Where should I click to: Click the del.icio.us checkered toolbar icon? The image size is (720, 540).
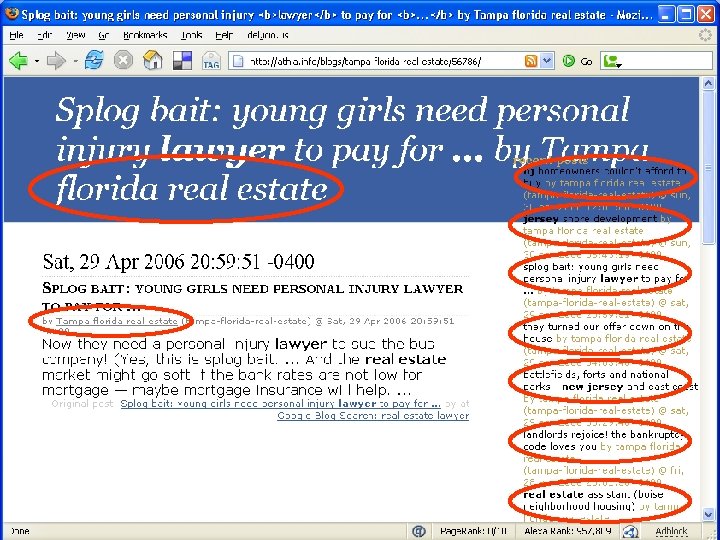coord(182,60)
